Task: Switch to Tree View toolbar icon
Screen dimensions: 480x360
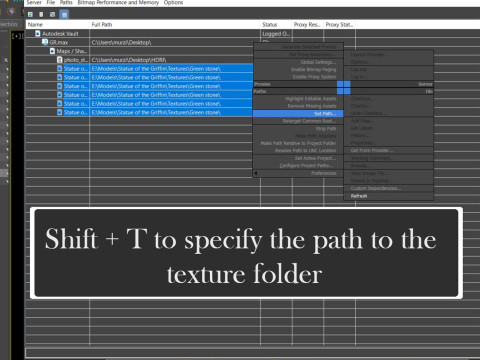Action: (x=53, y=14)
